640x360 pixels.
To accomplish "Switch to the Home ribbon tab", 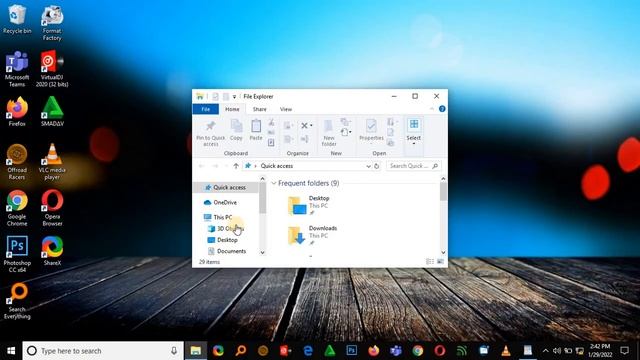I will click(232, 109).
